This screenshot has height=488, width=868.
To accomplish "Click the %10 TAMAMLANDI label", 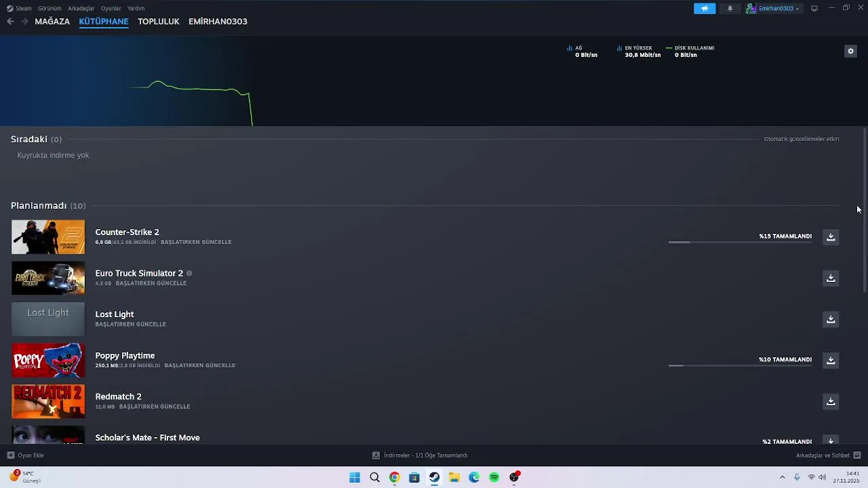I will 785,359.
